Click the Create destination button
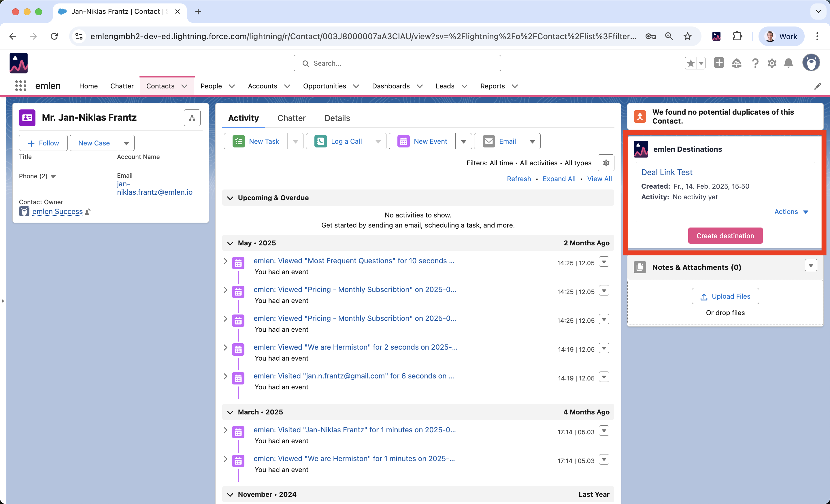830x504 pixels. [725, 236]
